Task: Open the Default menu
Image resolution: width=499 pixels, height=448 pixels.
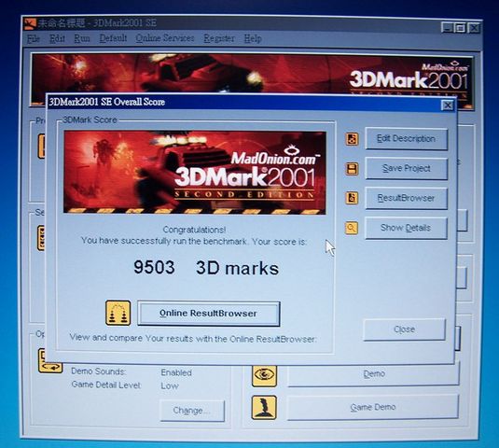Action: [x=113, y=38]
